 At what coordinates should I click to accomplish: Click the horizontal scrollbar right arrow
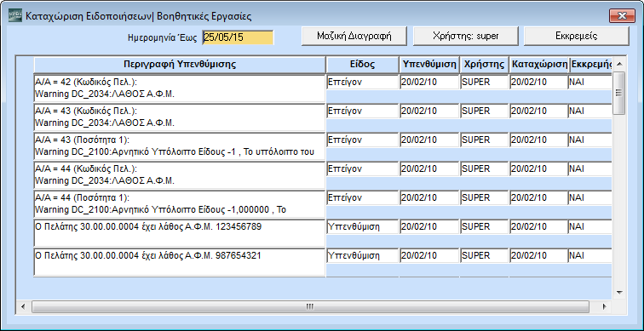[x=604, y=306]
